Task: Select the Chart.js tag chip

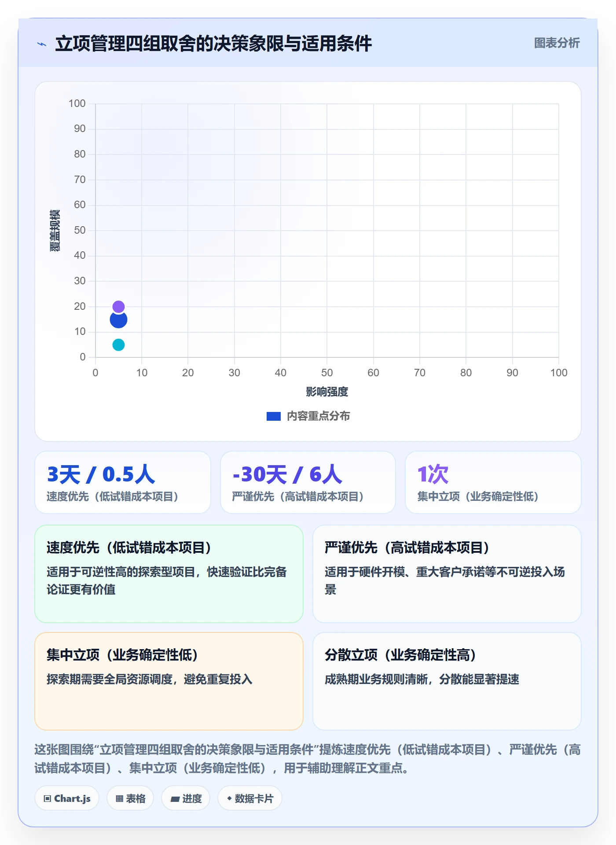Action: click(67, 798)
